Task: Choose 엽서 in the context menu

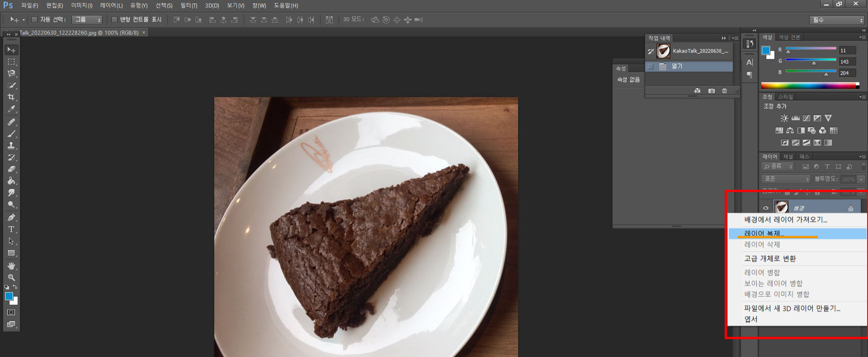Action: point(751,319)
